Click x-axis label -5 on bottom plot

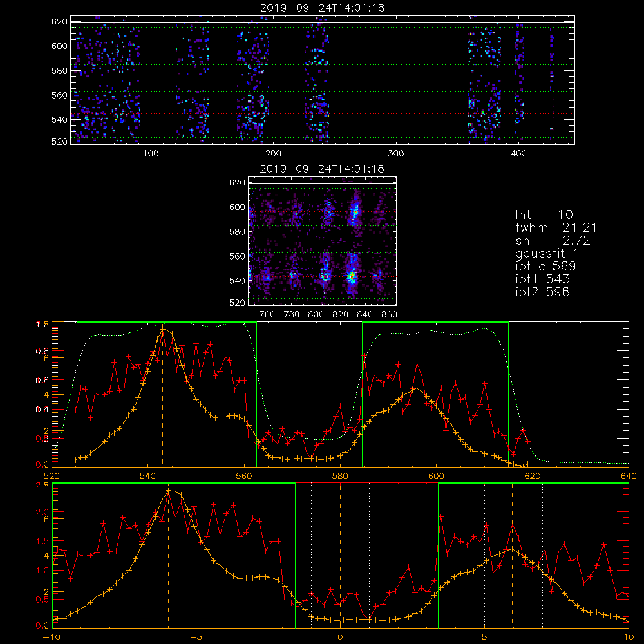tap(196, 638)
